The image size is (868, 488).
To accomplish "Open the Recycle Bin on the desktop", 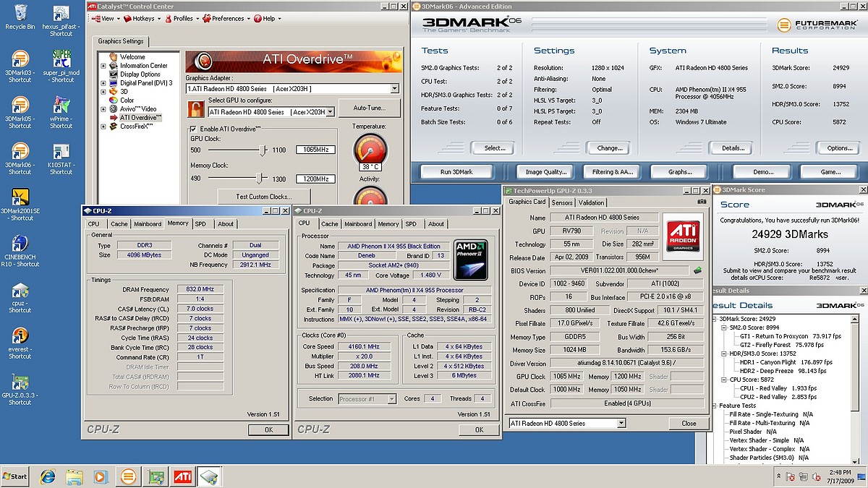I will [x=20, y=13].
